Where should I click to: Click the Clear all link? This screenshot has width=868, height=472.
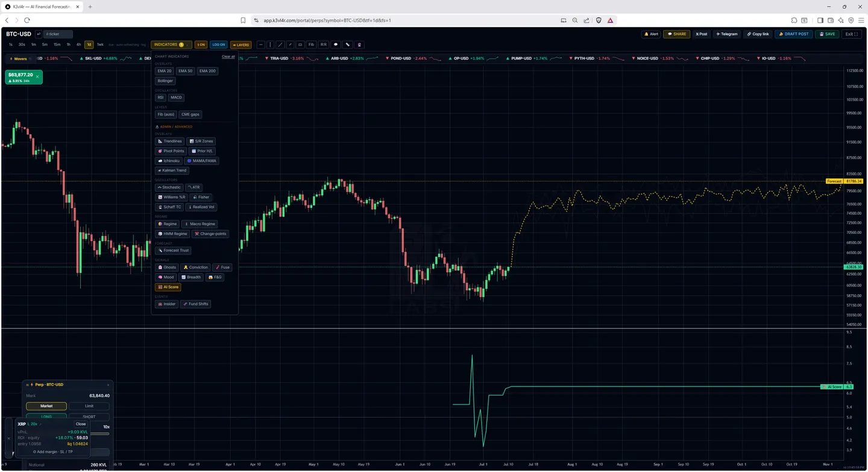point(228,57)
